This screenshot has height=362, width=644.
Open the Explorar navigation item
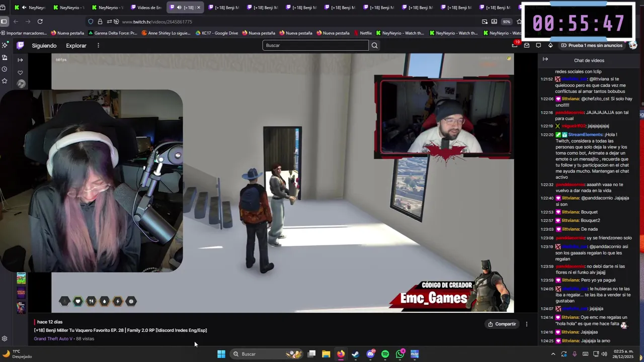pos(76,45)
